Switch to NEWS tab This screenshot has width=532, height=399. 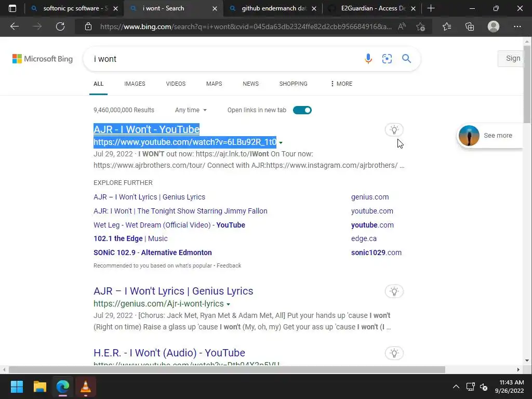click(251, 84)
